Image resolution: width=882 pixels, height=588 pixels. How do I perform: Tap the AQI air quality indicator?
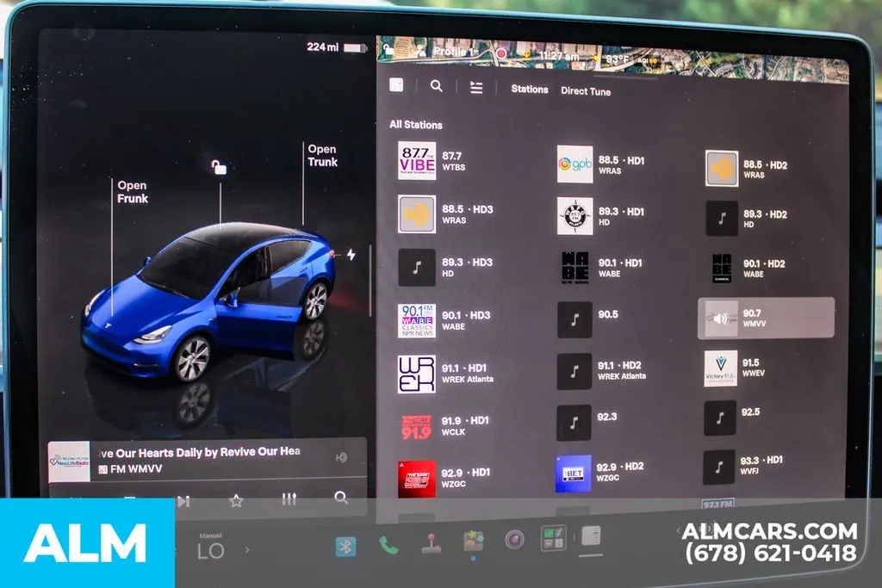647,60
